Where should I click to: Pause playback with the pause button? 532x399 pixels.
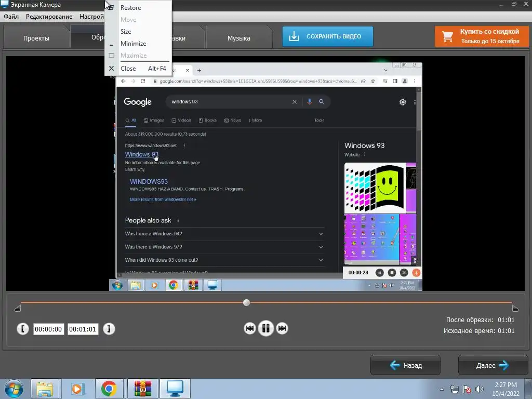click(265, 328)
